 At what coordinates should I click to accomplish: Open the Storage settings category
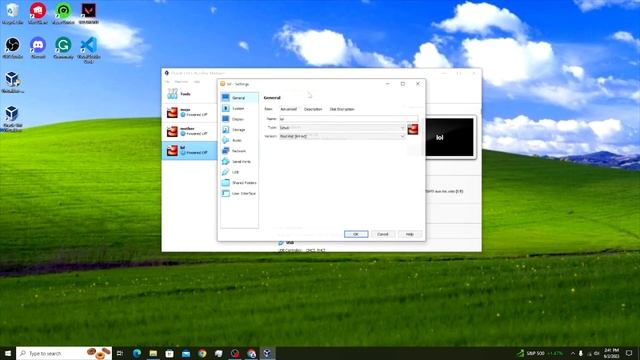pyautogui.click(x=239, y=130)
